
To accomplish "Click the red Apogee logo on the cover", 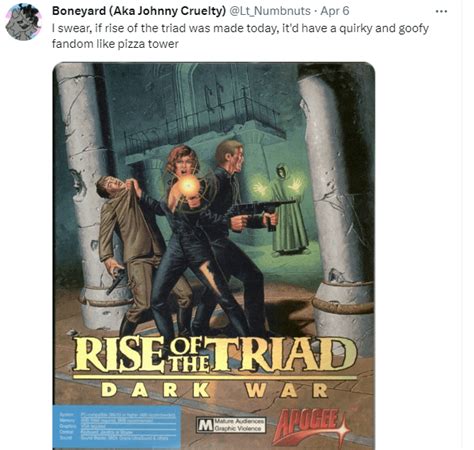I will (310, 427).
